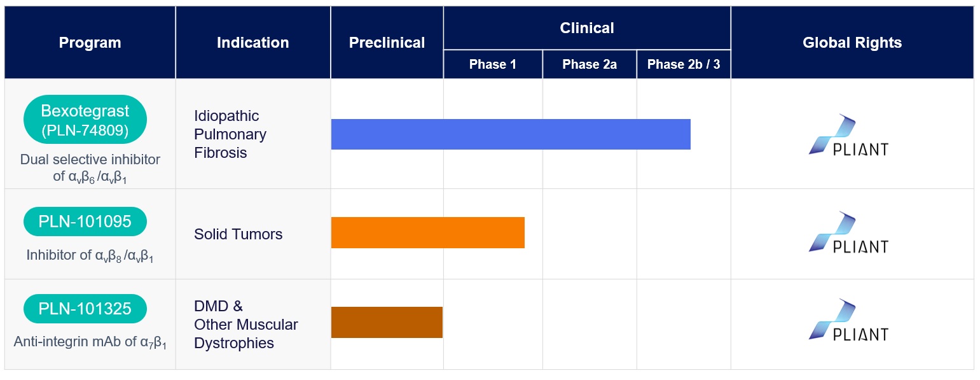Image resolution: width=980 pixels, height=380 pixels.
Task: Click the orange Solid Tumors progress bar
Action: click(427, 232)
